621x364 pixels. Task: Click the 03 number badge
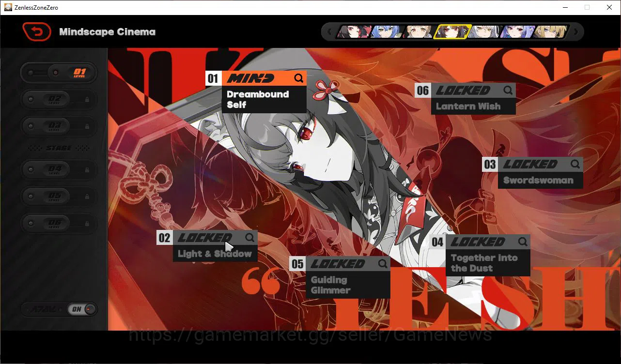(x=490, y=165)
